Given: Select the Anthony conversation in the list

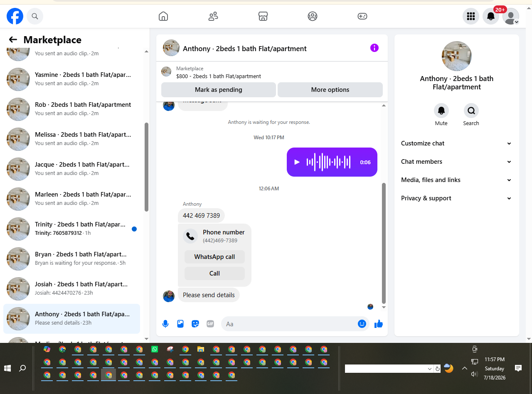Looking at the screenshot, I should pos(71,318).
